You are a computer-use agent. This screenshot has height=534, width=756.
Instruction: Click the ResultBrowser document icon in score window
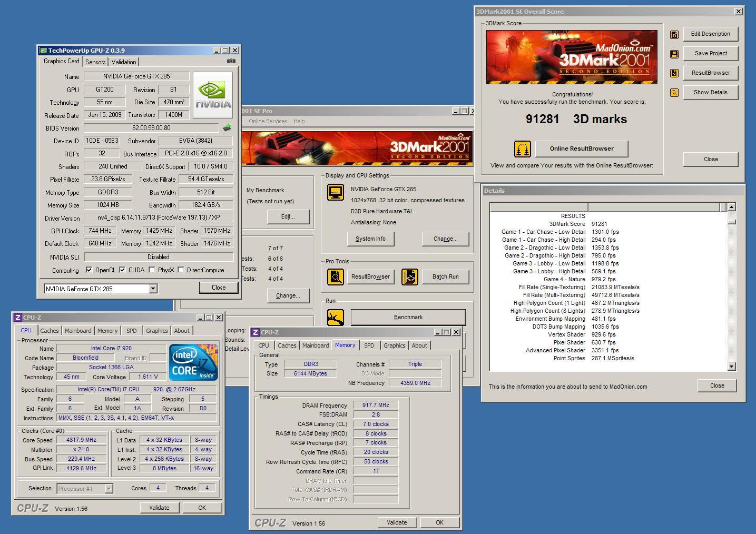[674, 73]
